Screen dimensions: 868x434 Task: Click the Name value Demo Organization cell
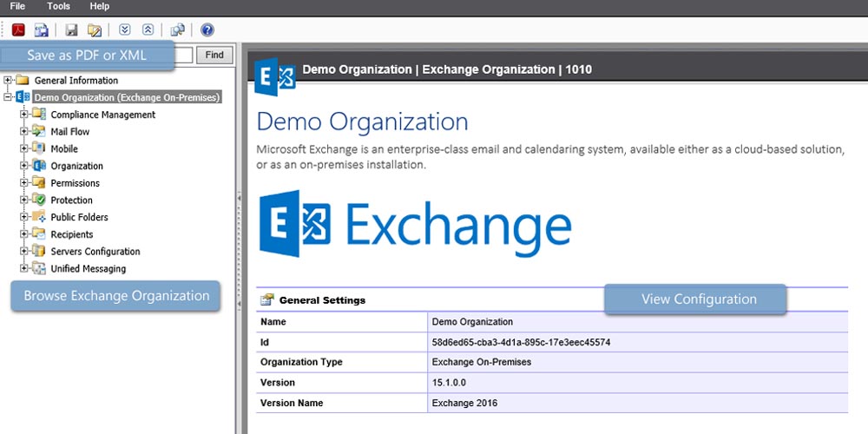point(638,322)
